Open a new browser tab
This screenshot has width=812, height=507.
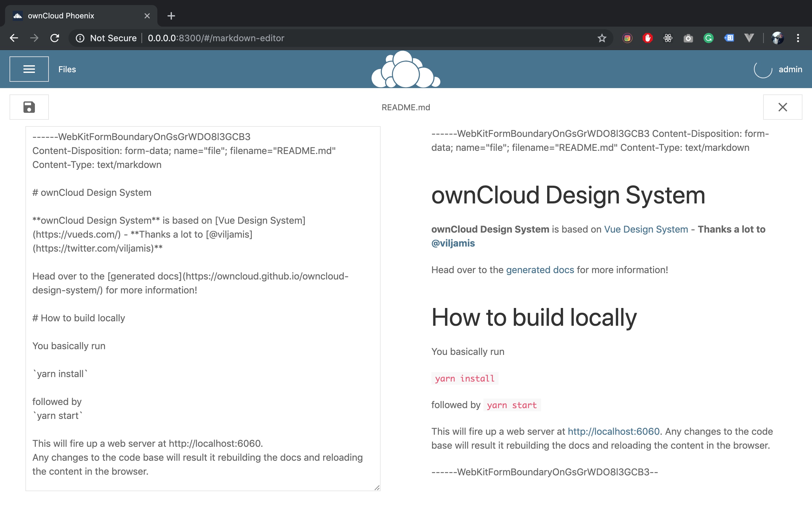(x=171, y=16)
